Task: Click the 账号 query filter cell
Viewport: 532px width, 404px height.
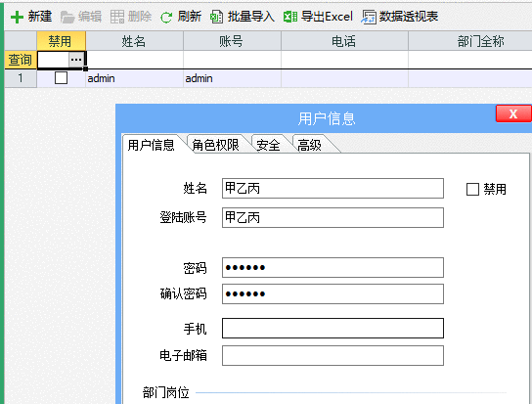Action: point(232,60)
